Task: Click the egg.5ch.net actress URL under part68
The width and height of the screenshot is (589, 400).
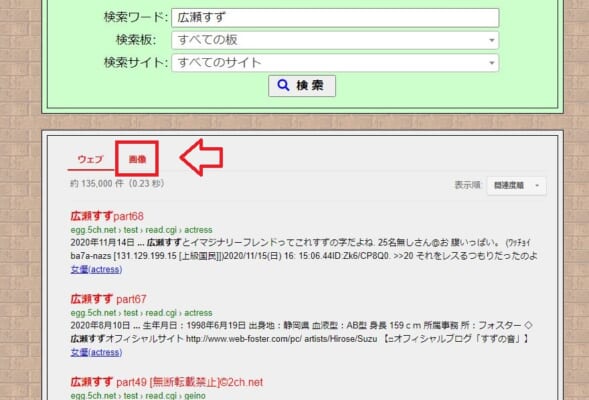Action: click(x=141, y=230)
